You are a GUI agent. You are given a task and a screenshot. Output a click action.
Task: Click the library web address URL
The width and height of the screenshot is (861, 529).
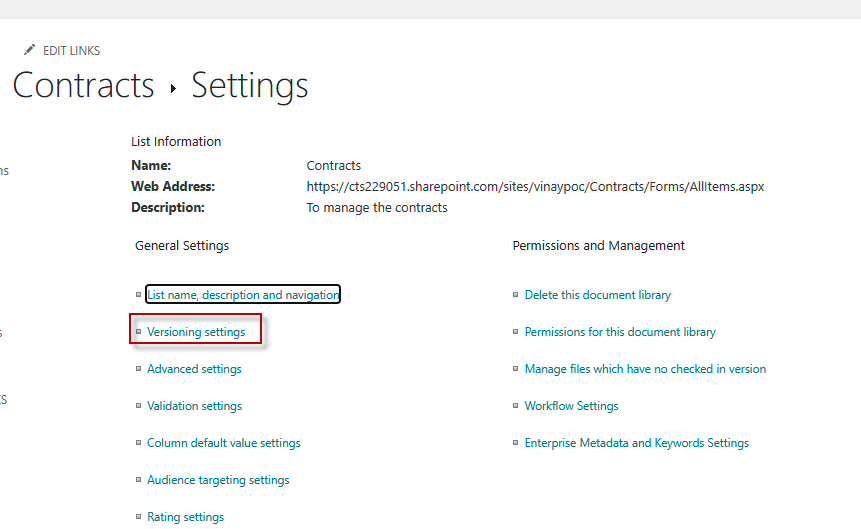pos(535,187)
